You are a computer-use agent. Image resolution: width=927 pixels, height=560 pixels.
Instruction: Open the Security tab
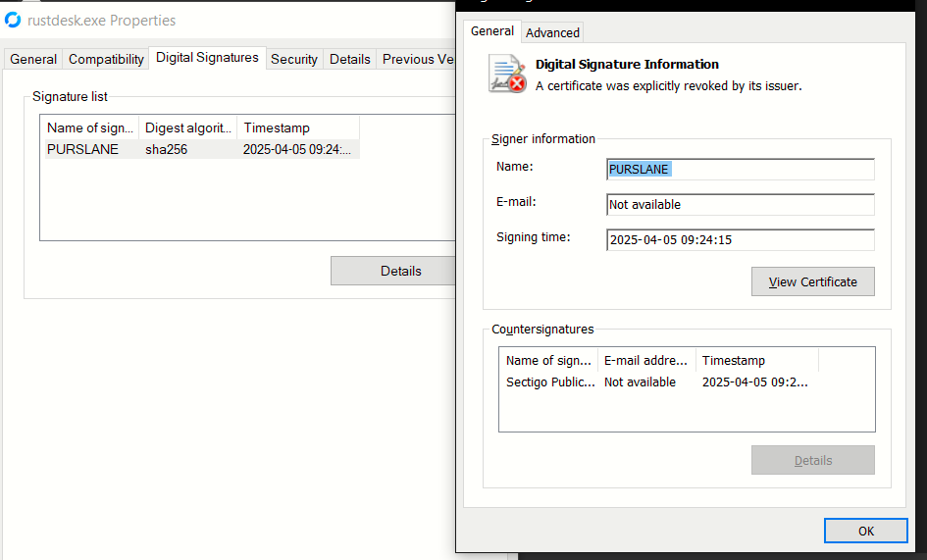coord(294,59)
